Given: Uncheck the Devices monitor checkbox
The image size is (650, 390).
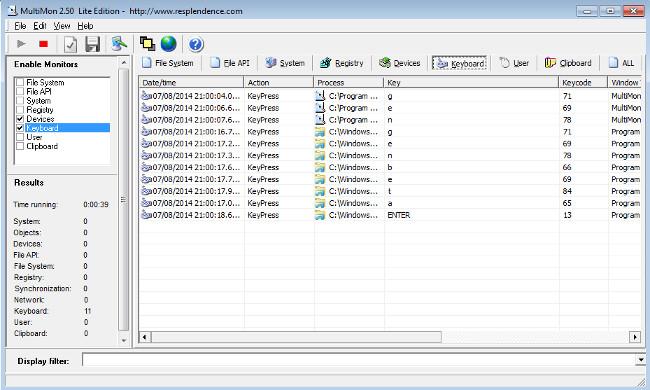Looking at the screenshot, I should point(20,119).
